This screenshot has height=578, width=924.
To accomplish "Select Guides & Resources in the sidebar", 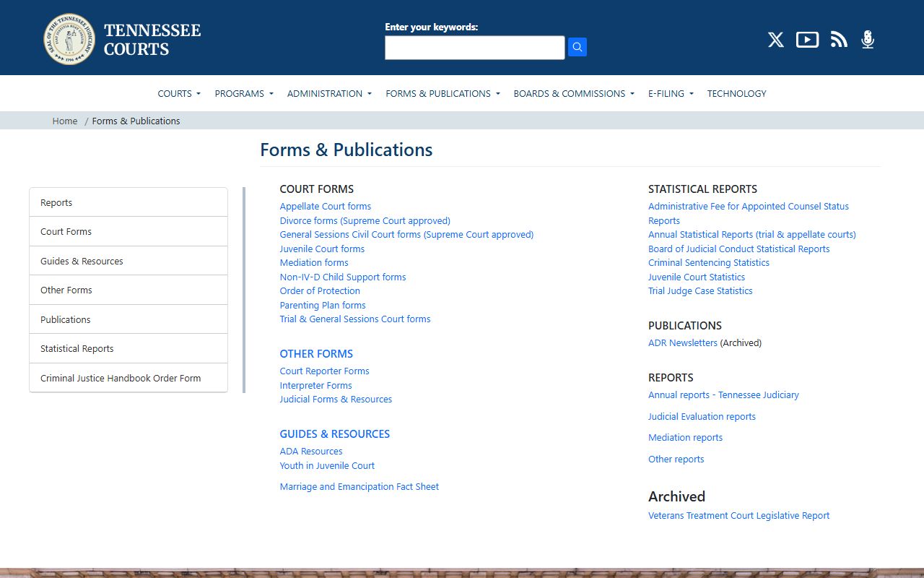I will pos(128,261).
